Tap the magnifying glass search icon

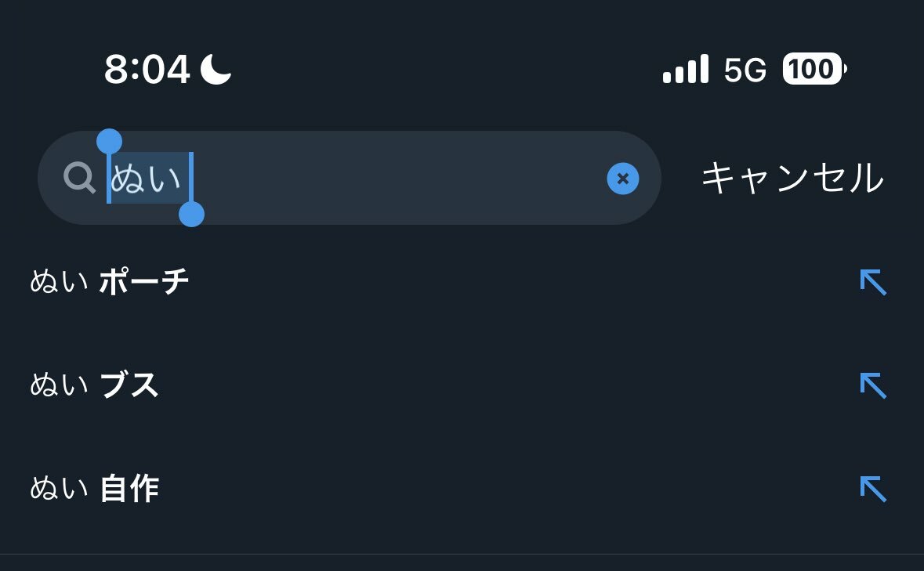point(79,178)
